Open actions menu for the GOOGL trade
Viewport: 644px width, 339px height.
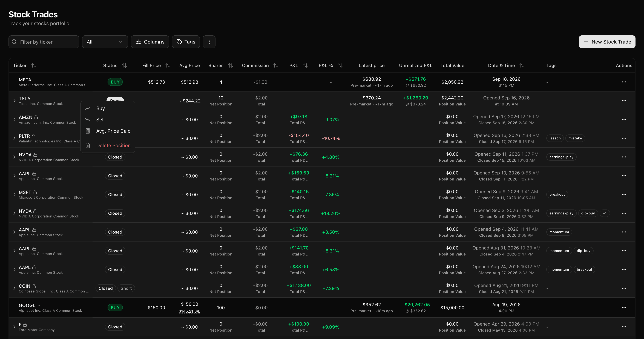point(624,308)
